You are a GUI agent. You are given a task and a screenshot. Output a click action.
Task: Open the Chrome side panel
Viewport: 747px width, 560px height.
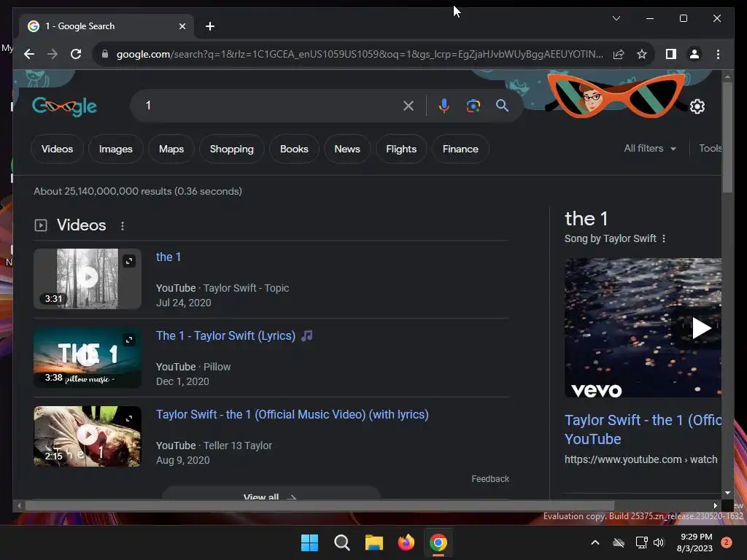click(x=671, y=54)
